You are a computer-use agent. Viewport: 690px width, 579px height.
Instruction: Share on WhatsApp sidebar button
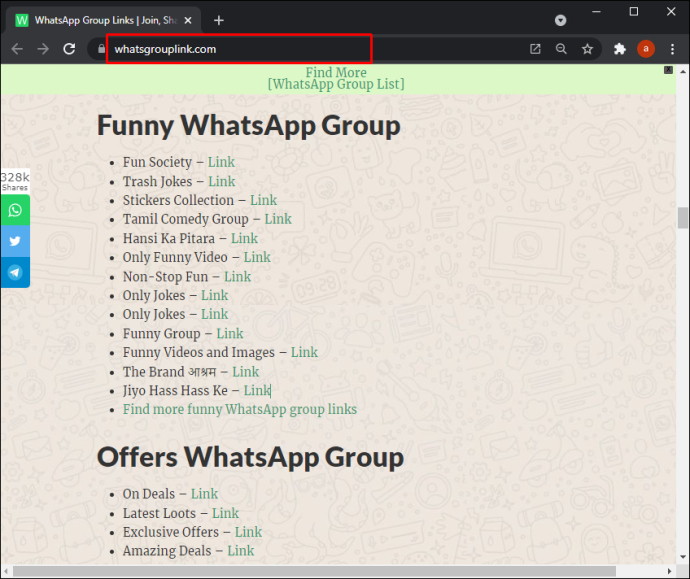[x=15, y=210]
